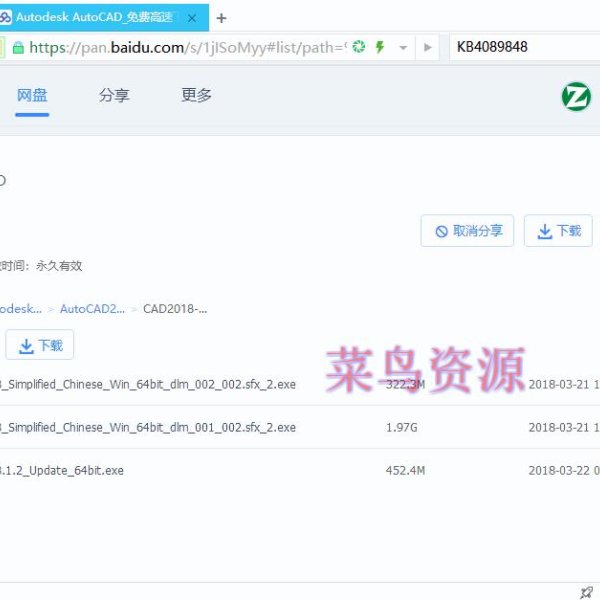Viewport: 600px width, 600px height.
Task: Click the green Z avatar icon
Action: click(576, 97)
